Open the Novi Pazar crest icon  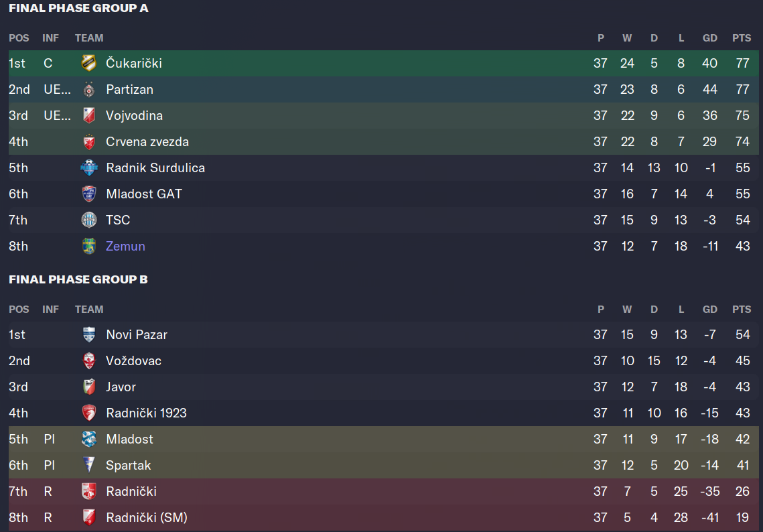(x=88, y=334)
